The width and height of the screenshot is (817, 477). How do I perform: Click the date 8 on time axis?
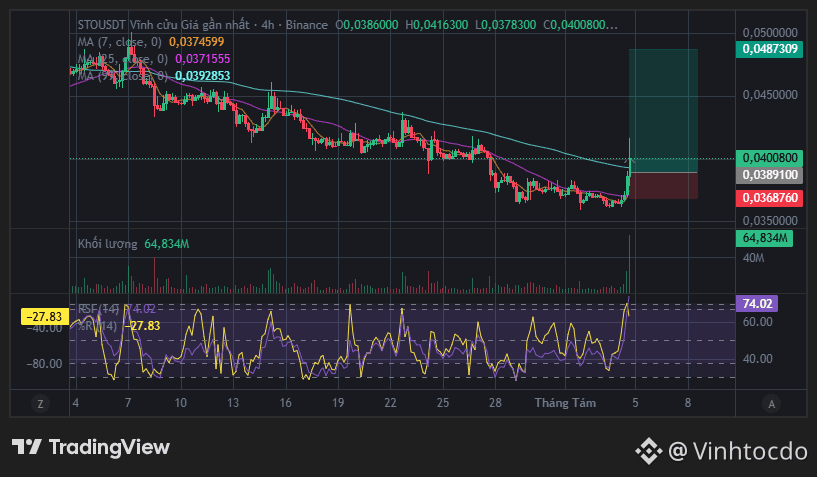688,403
